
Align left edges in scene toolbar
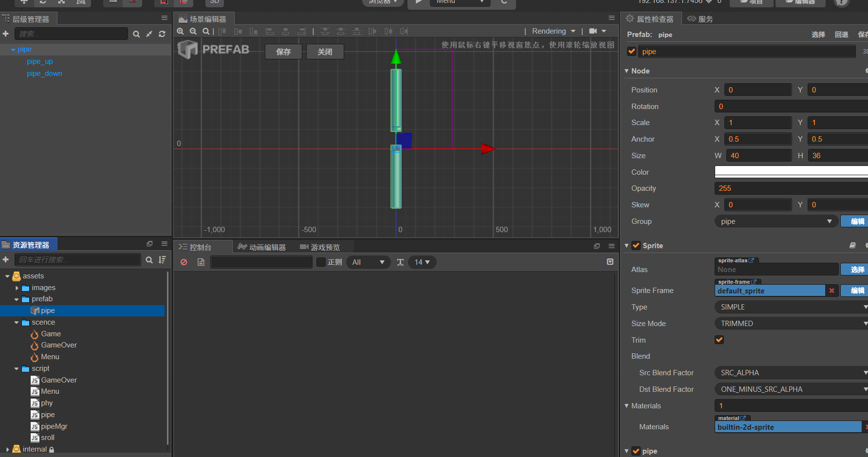(x=270, y=31)
